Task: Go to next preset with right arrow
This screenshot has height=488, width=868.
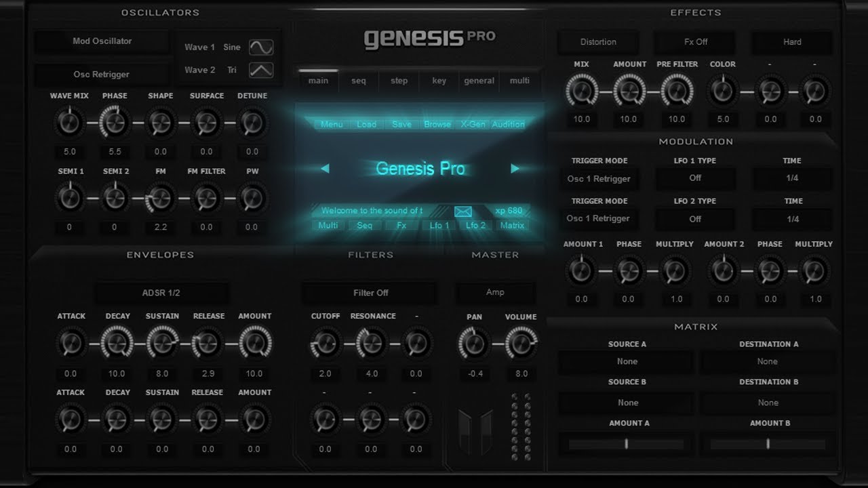Action: pyautogui.click(x=515, y=168)
